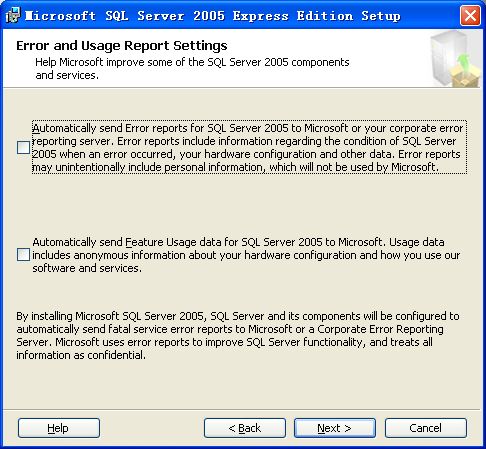This screenshot has width=486, height=449.
Task: Click the title bar caption text
Action: click(x=213, y=16)
